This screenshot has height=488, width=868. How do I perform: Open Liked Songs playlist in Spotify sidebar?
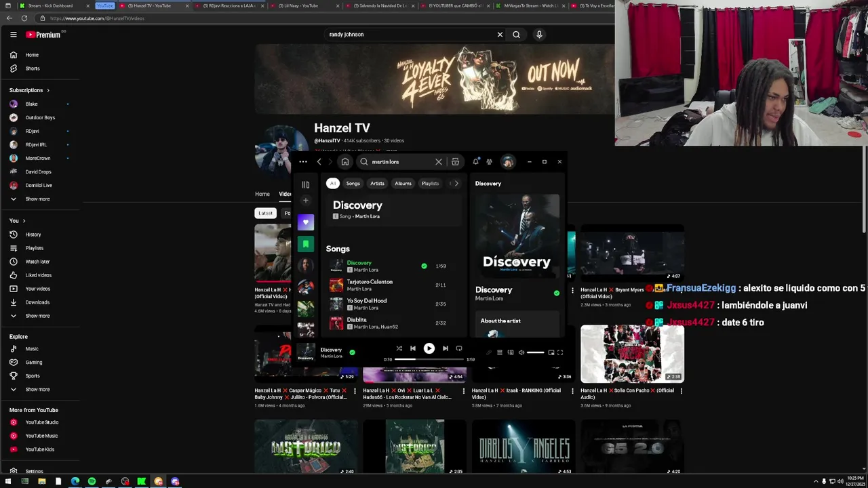pos(306,222)
